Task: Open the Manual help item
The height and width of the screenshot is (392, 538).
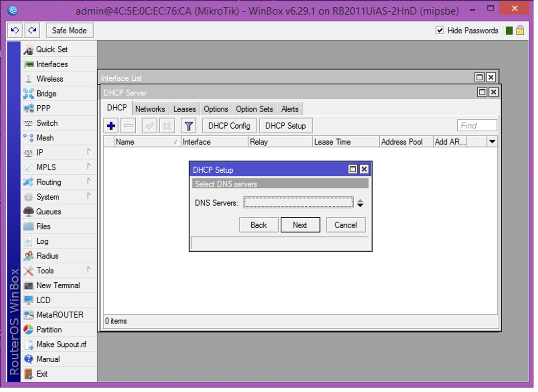Action: (x=58, y=359)
